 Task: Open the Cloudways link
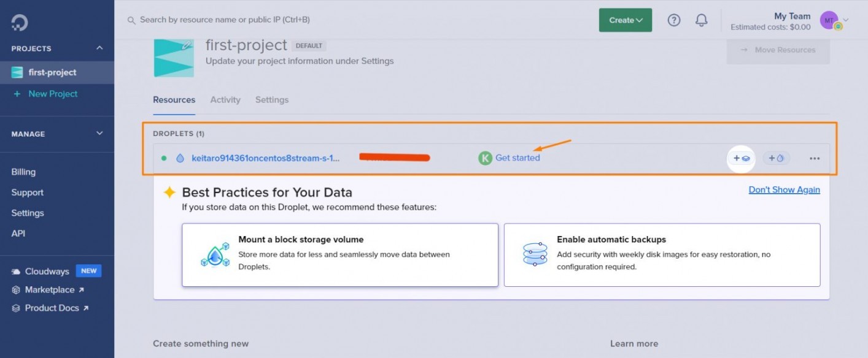pyautogui.click(x=47, y=272)
